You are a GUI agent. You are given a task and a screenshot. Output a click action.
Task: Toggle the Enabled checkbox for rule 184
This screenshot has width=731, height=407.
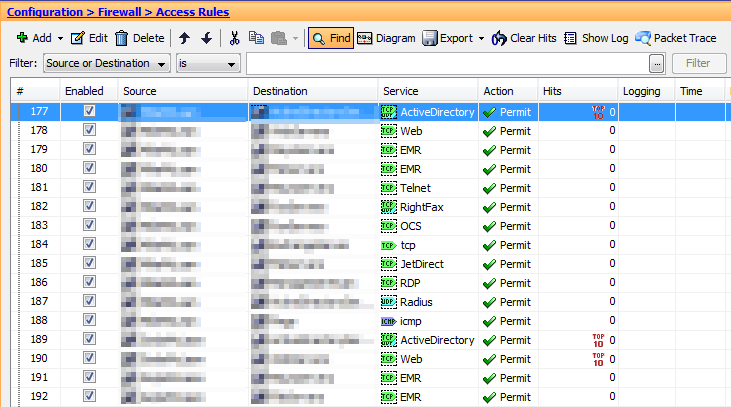(89, 244)
